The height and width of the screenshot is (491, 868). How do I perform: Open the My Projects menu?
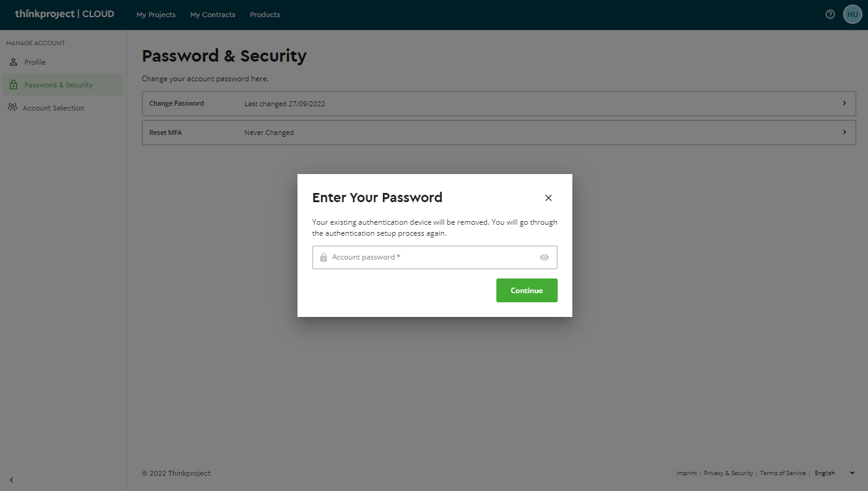156,15
